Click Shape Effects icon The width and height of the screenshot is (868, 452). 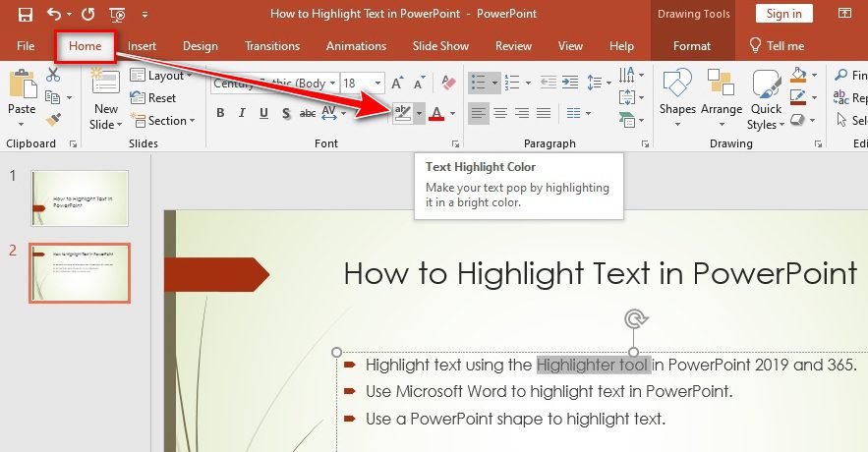tap(797, 120)
